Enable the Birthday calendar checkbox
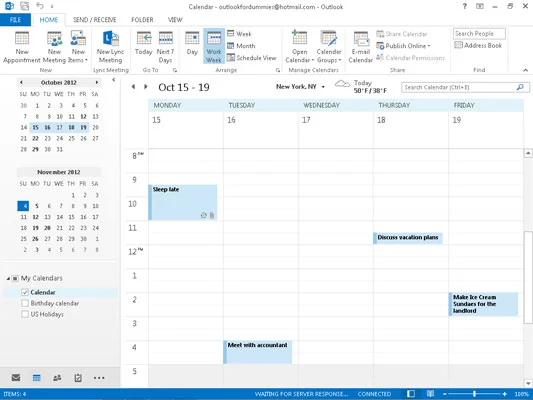Screen dimensions: 533x400 click(x=24, y=303)
